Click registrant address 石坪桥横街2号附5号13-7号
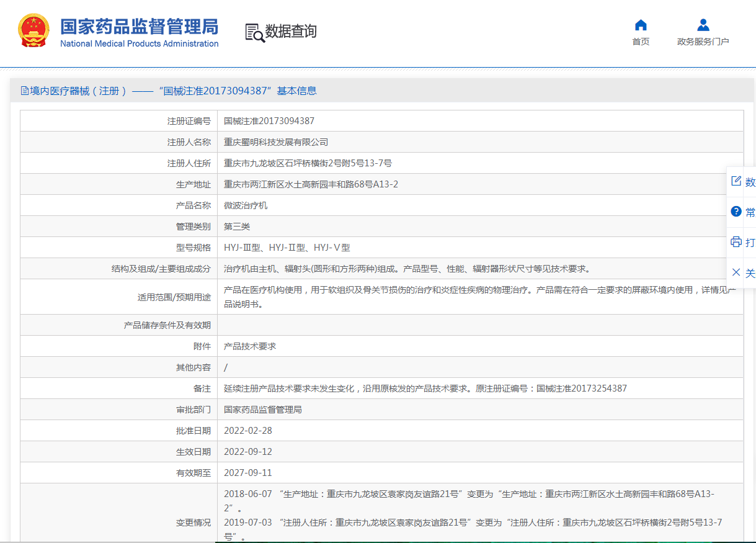The width and height of the screenshot is (756, 543). click(x=308, y=163)
